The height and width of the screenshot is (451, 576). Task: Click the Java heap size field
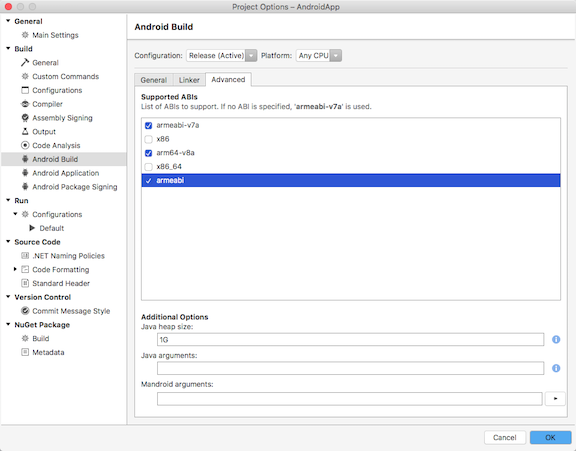350,340
